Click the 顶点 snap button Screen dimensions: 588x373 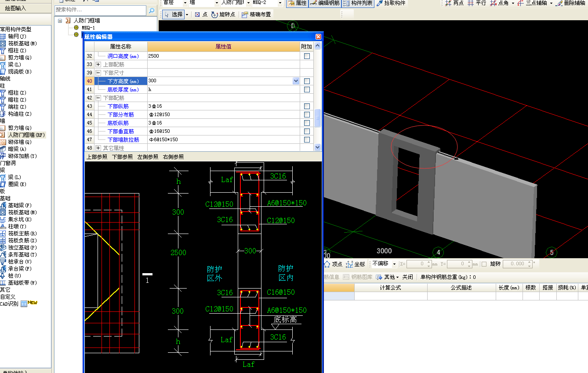[333, 264]
